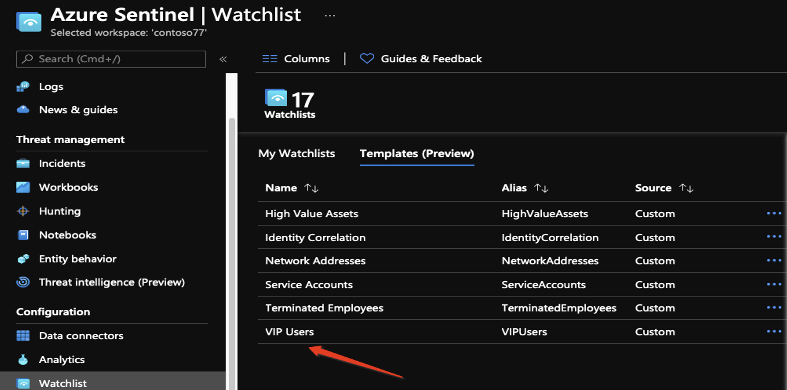Screen dimensions: 787x390
Task: Open more options for Identity Correlation
Action: (x=774, y=237)
